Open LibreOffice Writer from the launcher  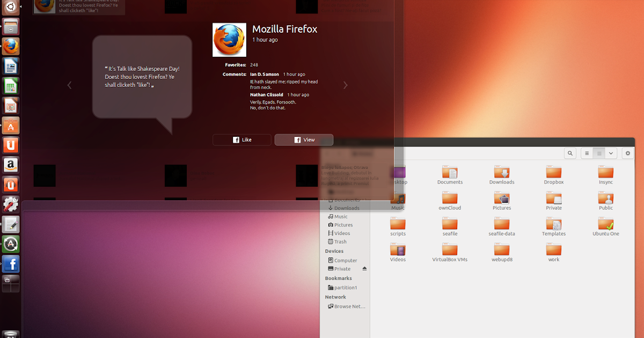11,65
